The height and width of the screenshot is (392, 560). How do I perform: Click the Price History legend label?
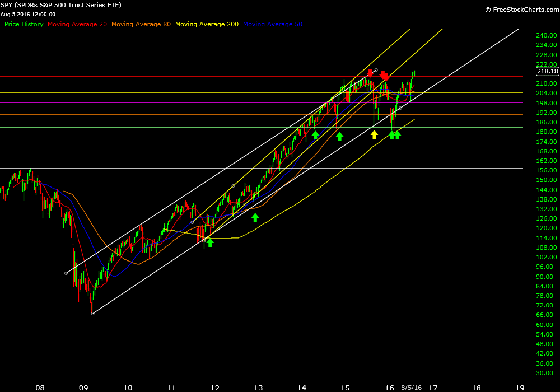[x=24, y=24]
